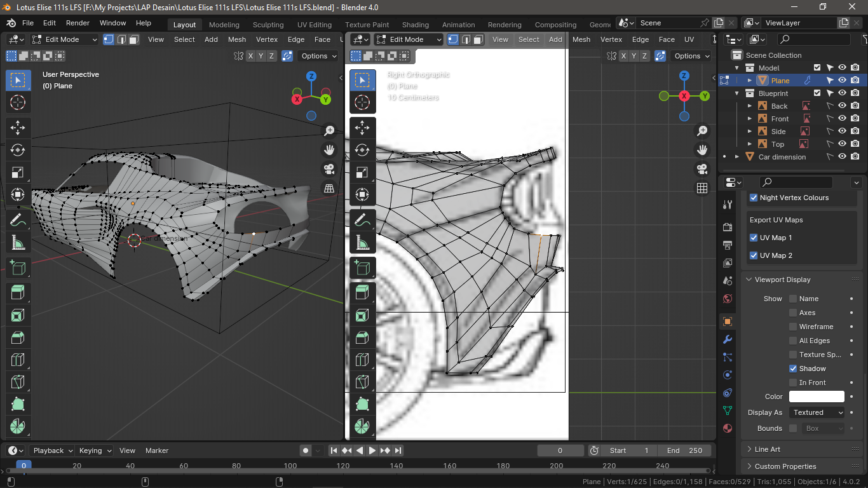Click the Extrude Region tool in left toolbar
The height and width of the screenshot is (488, 868).
(x=18, y=292)
